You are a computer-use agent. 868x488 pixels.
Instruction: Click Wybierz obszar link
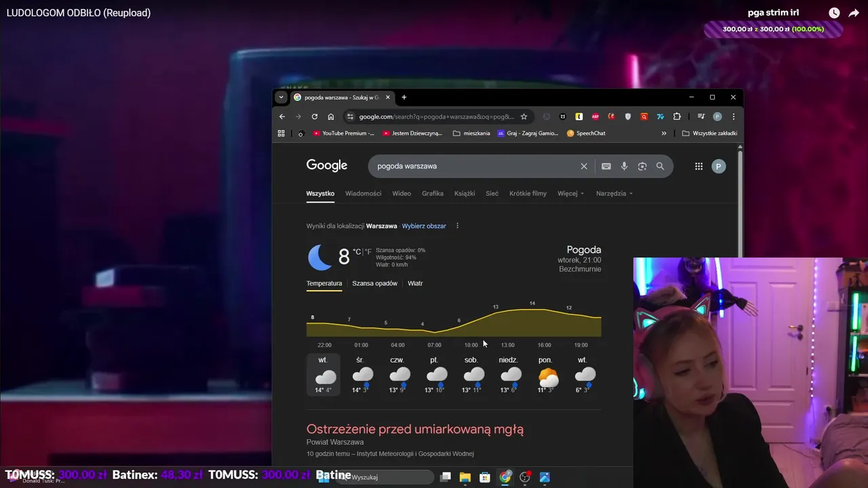(x=424, y=226)
